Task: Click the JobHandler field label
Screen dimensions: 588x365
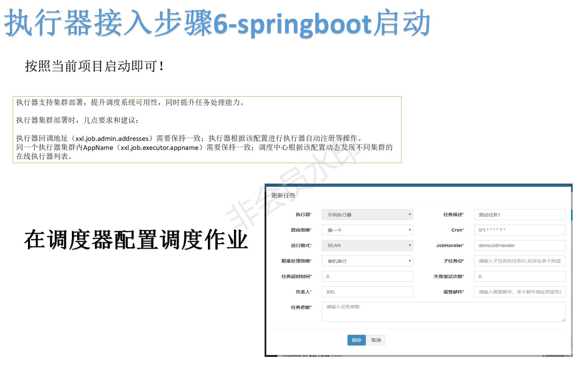Action: click(450, 246)
